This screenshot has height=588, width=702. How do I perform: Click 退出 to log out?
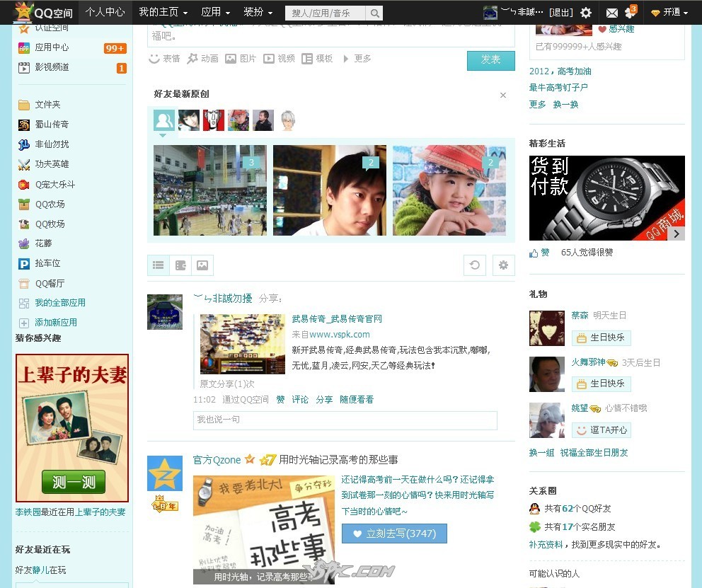tap(561, 13)
